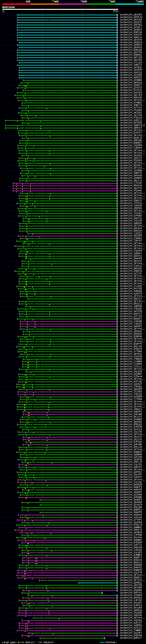Click hit label UniRef100_Q42685
This screenshot has width=146, height=644.
[131, 75]
